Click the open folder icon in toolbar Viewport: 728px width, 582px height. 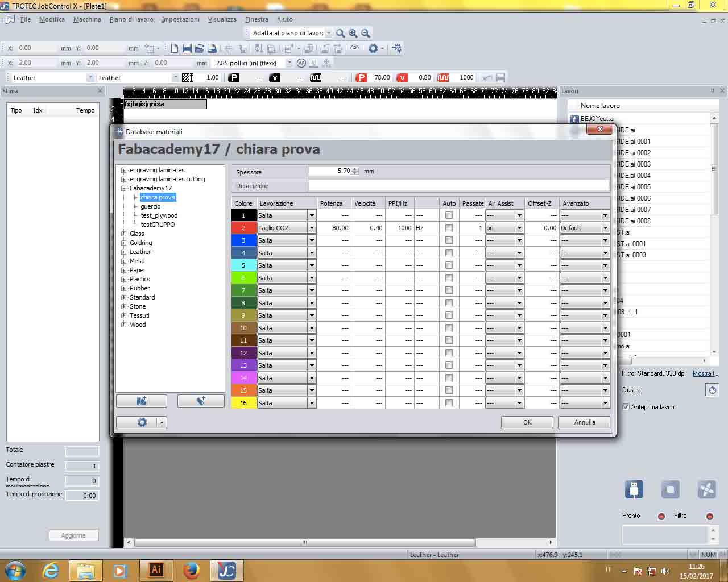[200, 48]
